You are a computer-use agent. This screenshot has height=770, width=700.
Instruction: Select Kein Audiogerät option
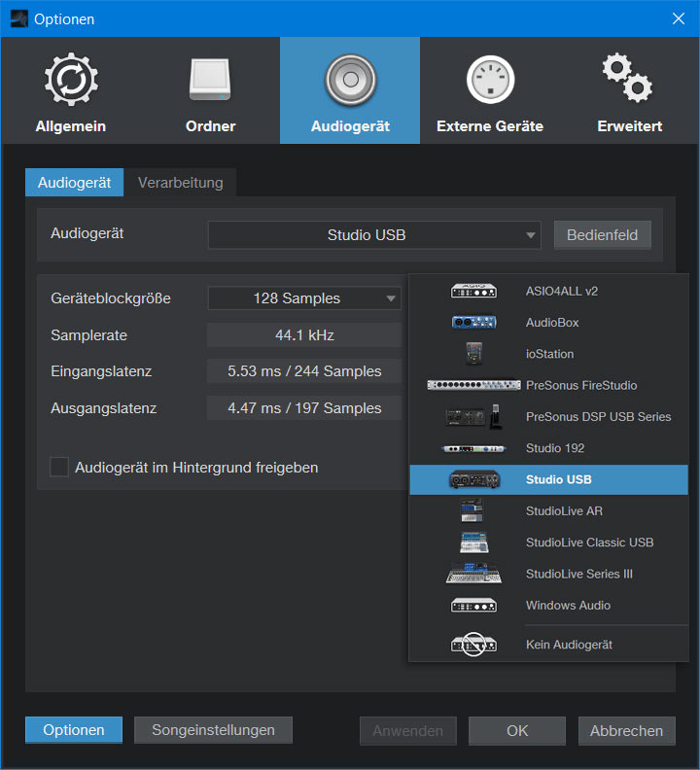coord(548,645)
